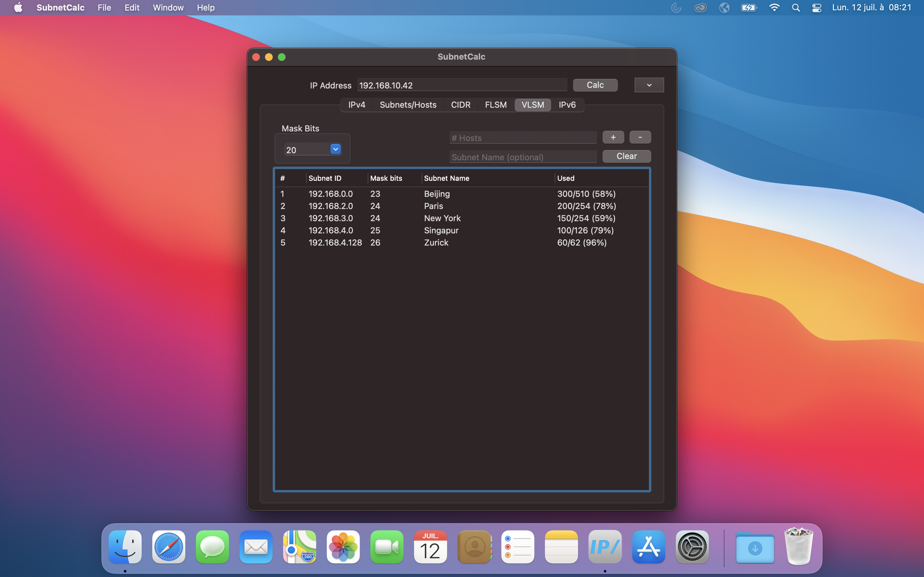Open Spotlight search from the menu bar

796,7
